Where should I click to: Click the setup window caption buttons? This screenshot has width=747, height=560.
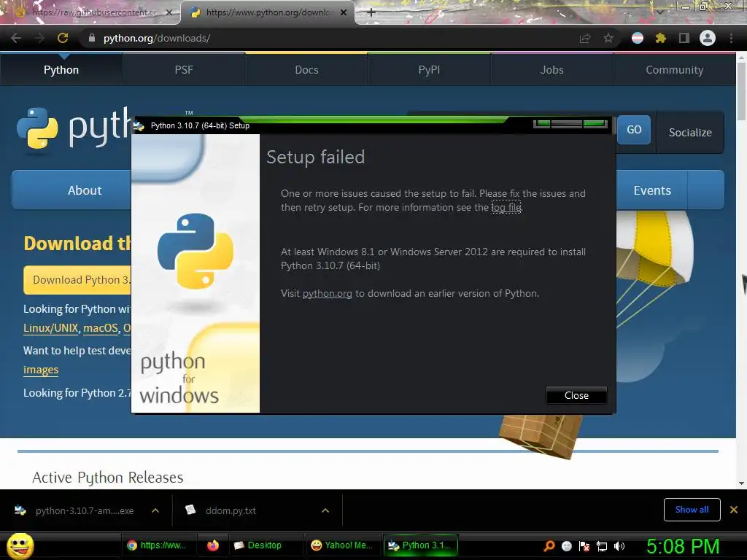[x=570, y=124]
